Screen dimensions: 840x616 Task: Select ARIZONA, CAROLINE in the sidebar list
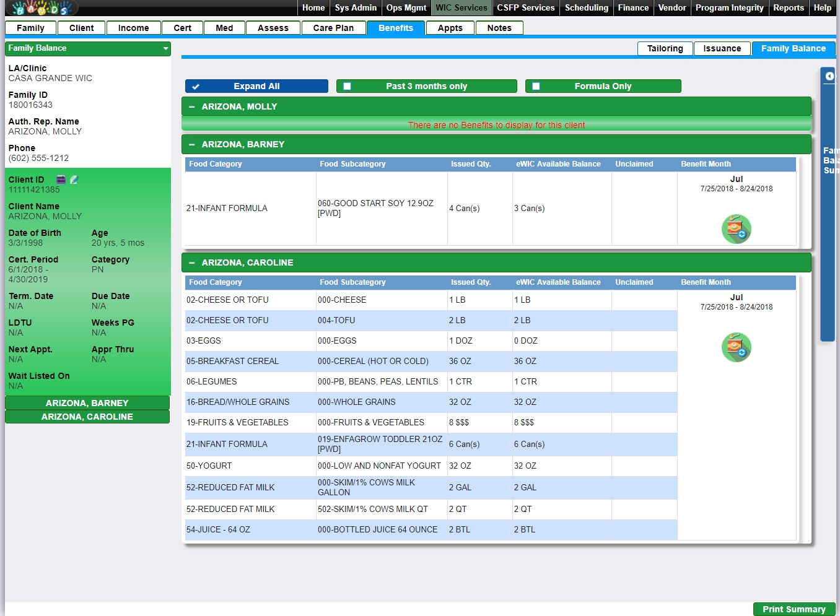click(87, 417)
